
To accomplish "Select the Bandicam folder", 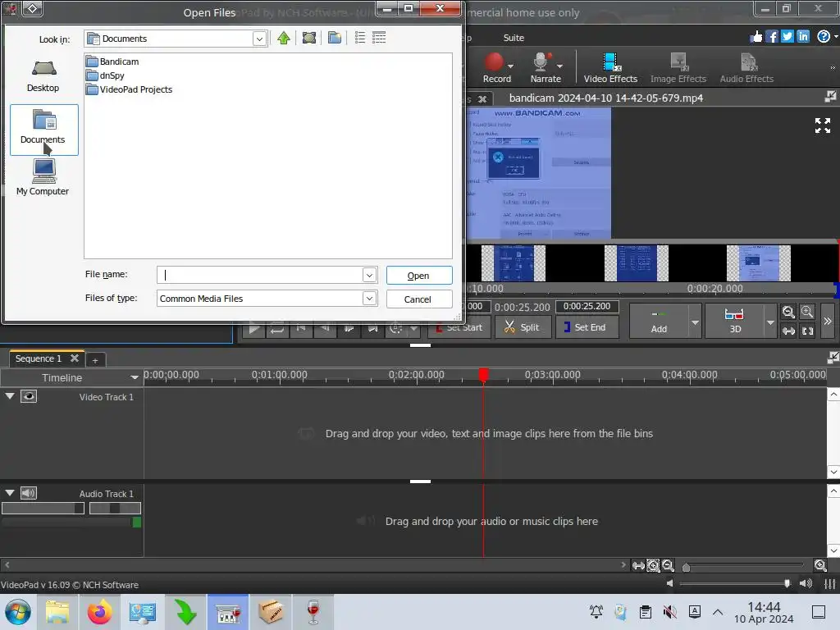I will [x=112, y=62].
